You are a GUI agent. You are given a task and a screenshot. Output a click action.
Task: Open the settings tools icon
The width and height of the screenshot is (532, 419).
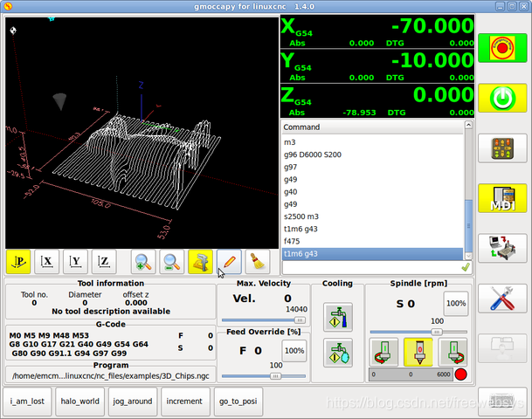502,299
